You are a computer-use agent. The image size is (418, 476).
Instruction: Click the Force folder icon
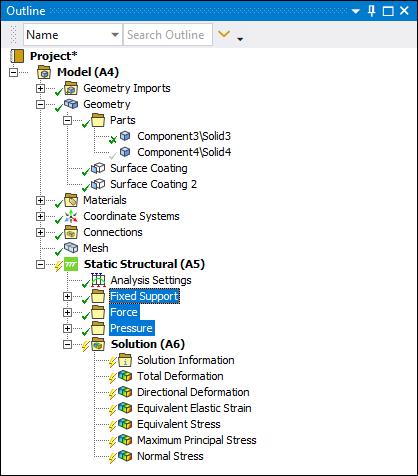(98, 312)
